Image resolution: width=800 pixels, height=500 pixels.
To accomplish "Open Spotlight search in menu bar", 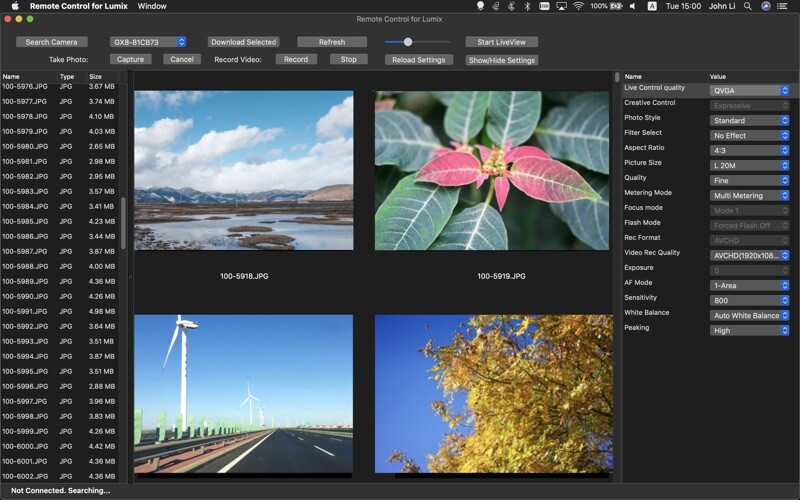I will [747, 6].
